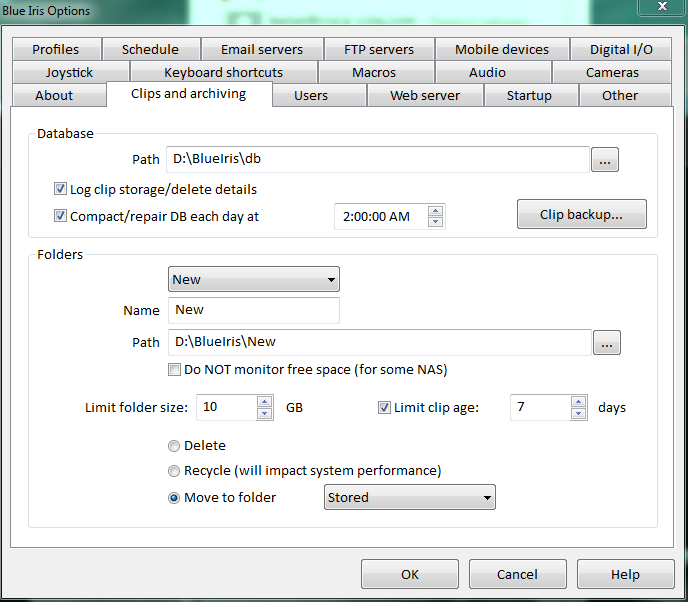
Task: Go to FTP servers tab
Action: coord(379,49)
